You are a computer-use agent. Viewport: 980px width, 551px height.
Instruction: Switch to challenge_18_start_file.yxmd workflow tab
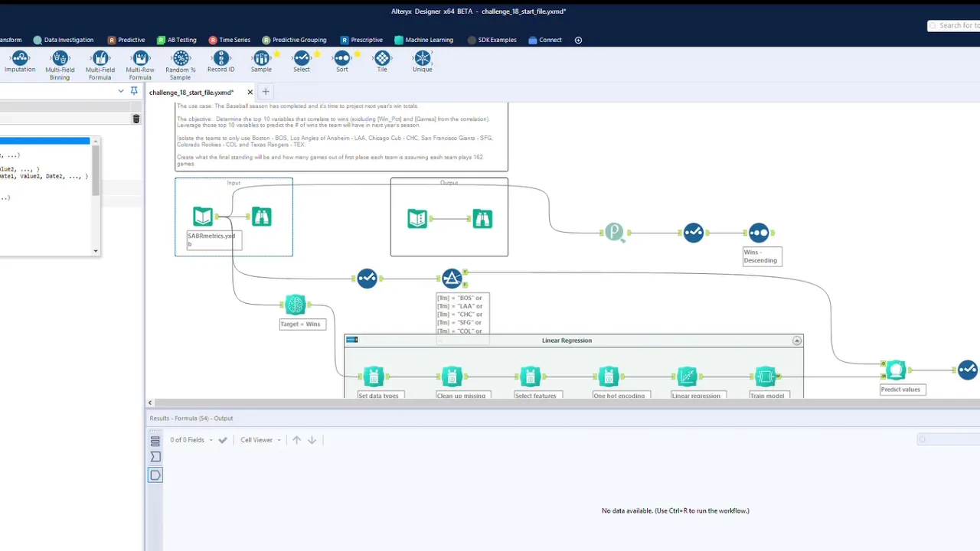191,92
